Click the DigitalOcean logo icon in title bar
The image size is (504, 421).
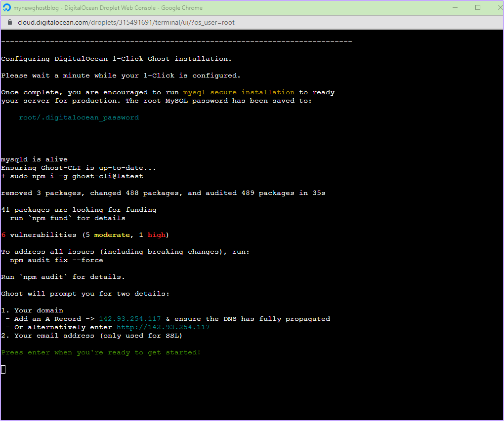(6, 8)
